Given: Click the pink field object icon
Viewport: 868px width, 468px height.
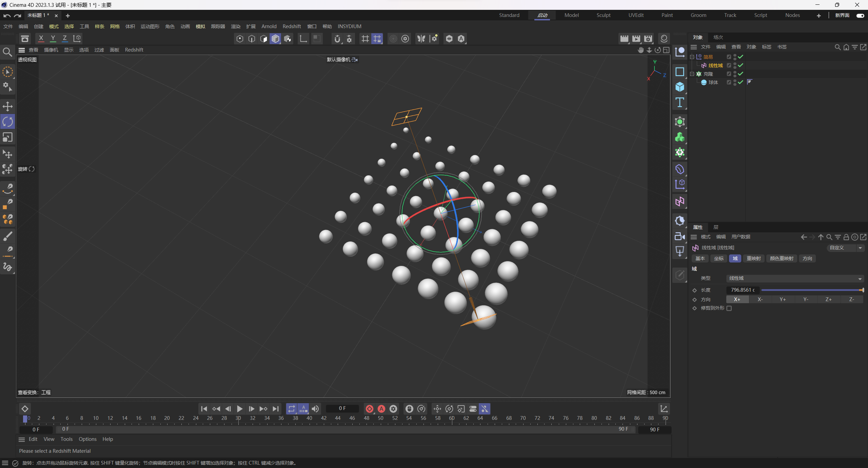Looking at the screenshot, I should click(x=679, y=202).
